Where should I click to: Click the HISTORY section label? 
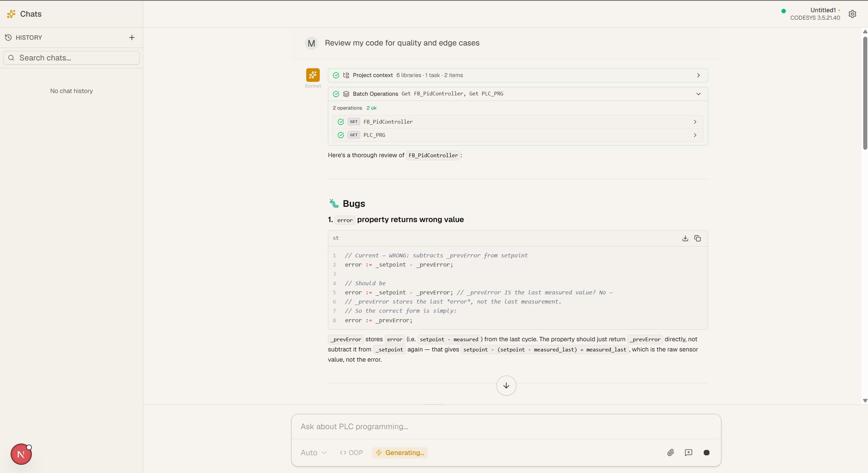(x=29, y=37)
